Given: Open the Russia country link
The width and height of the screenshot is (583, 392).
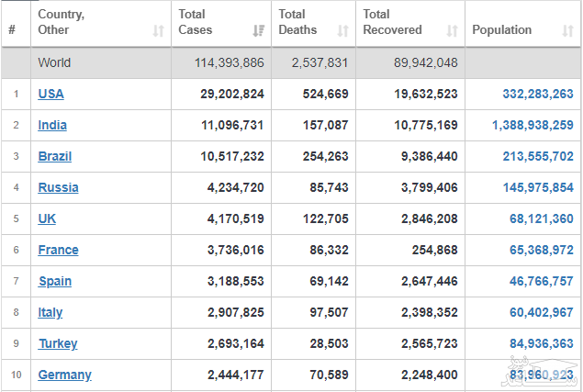Looking at the screenshot, I should click(58, 187).
